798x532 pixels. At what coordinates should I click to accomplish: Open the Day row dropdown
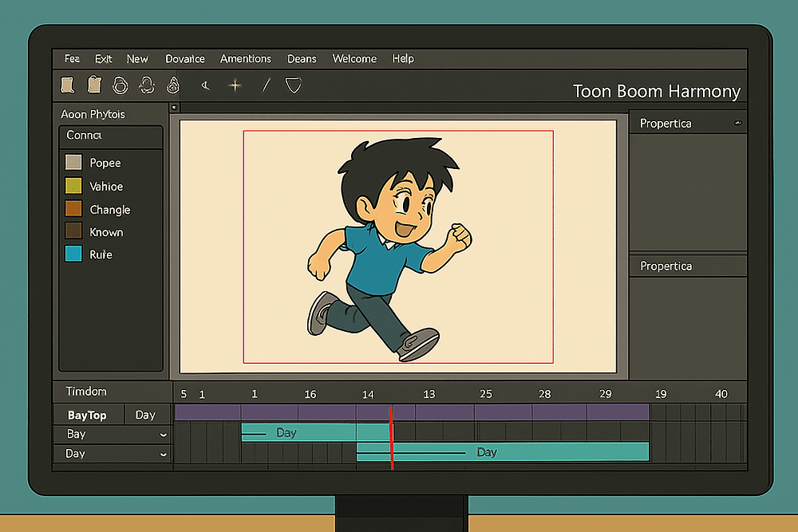164,453
